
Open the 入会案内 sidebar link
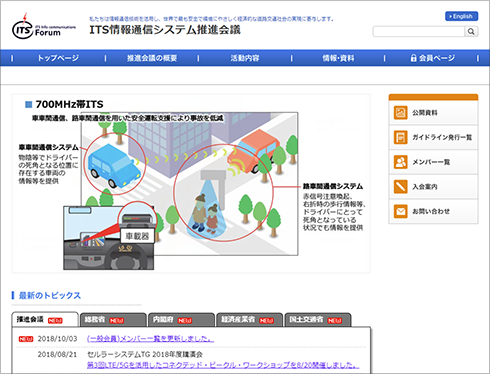[x=433, y=187]
